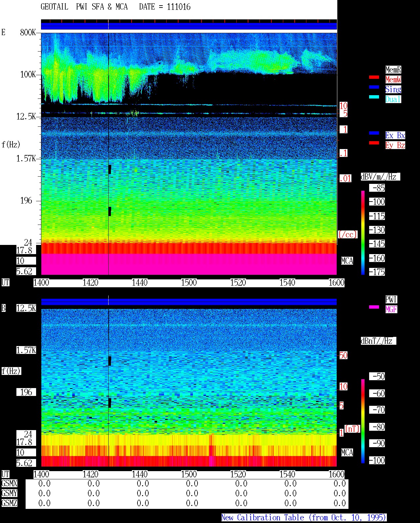This screenshot has height=523, width=420.
Task: Click the dBV/m electric field color scale bar
Action: pos(363,232)
